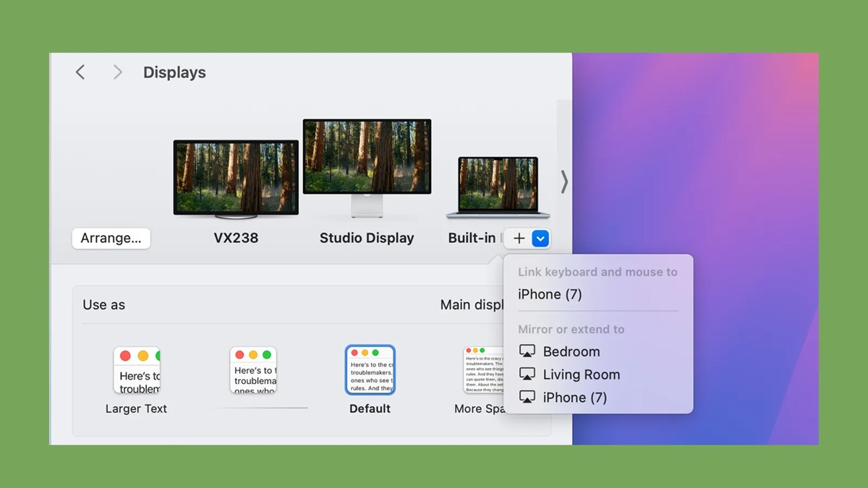
Task: Select the Built-in laptop display icon
Action: coord(498,187)
